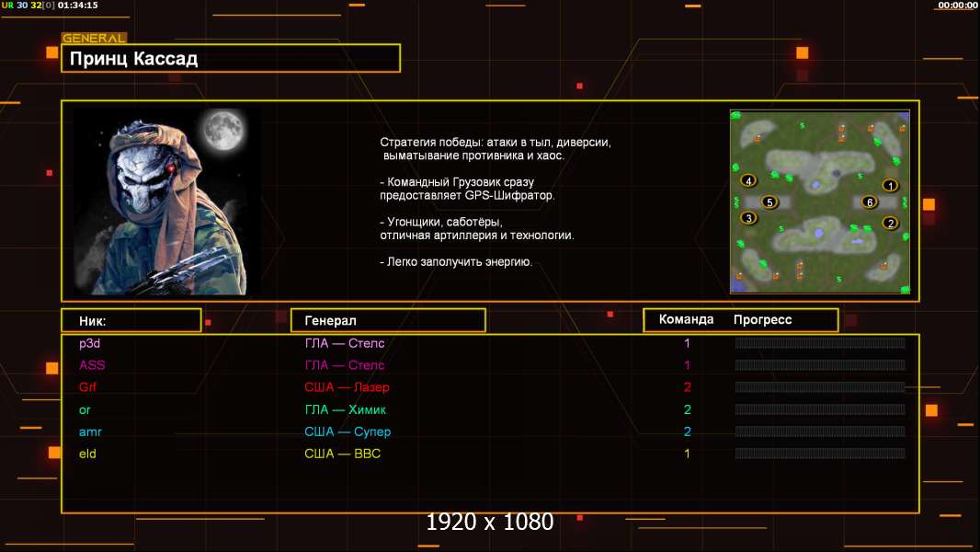Click p3d's loading progress bar

coord(820,342)
